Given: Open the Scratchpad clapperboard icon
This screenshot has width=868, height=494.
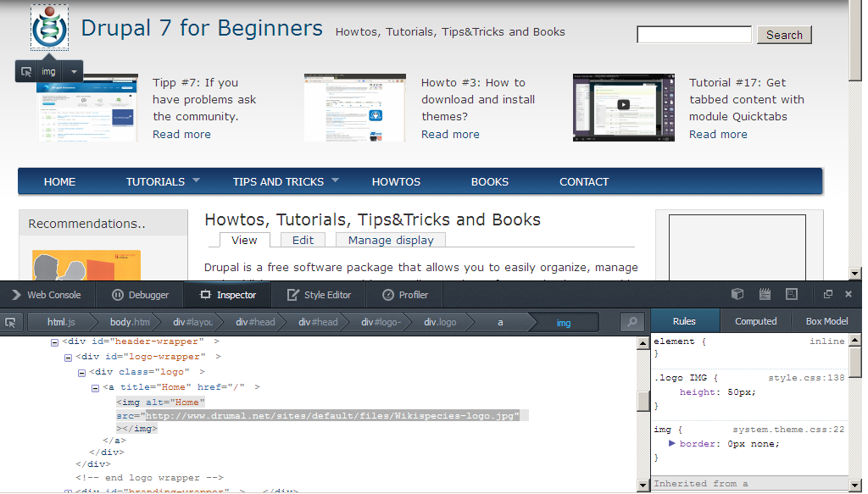Looking at the screenshot, I should [765, 294].
